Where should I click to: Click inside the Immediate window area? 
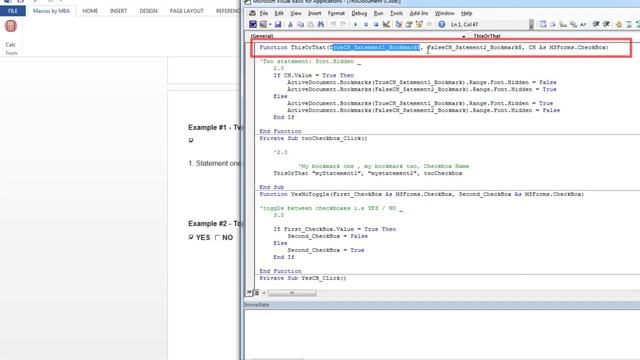click(442, 334)
